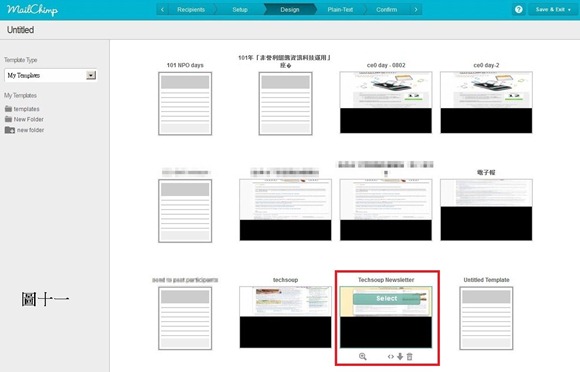Viewport: 580px width, 372px height.
Task: Click Select on Techsoup Newsletter template
Action: click(387, 298)
